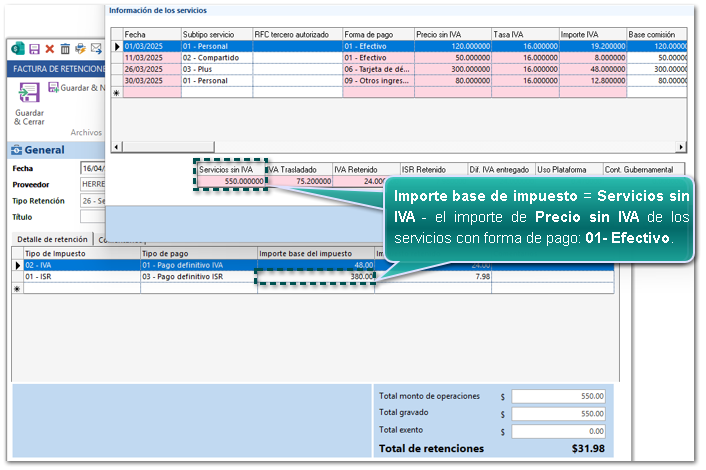Click the Guardar & Nuevo button
Image resolution: width=706 pixels, height=470 pixels.
click(x=77, y=88)
